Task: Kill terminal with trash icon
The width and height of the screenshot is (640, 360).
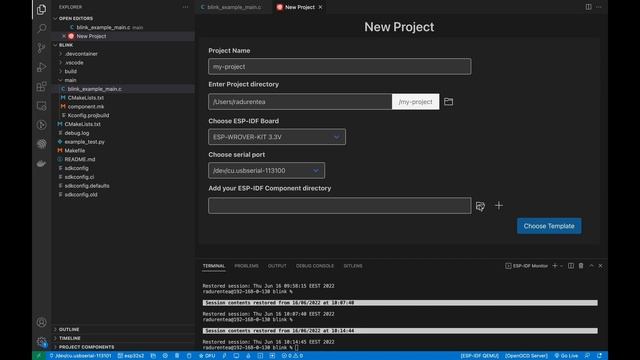Action: (581, 266)
